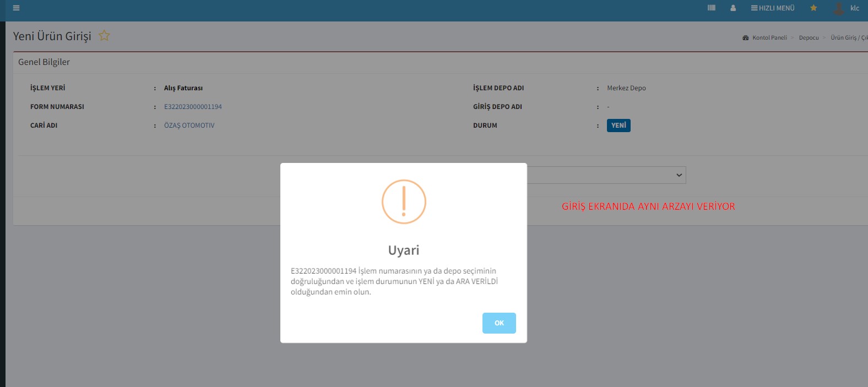Go to Kontol Paneli breadcrumb

(x=769, y=38)
